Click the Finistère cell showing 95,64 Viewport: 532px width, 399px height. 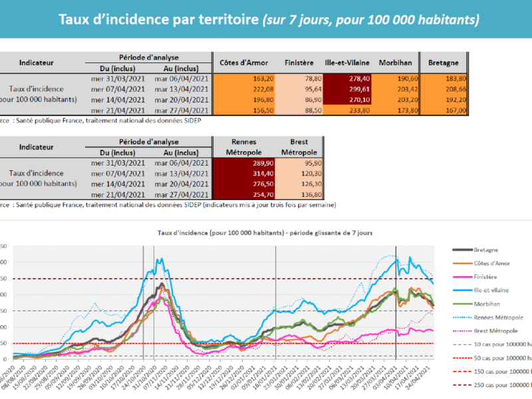coord(300,88)
